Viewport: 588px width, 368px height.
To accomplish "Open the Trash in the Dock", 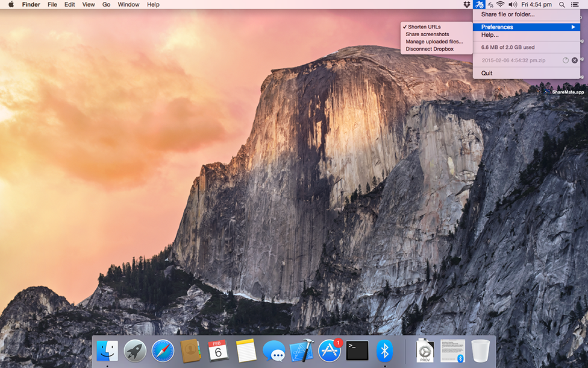I will coord(480,351).
